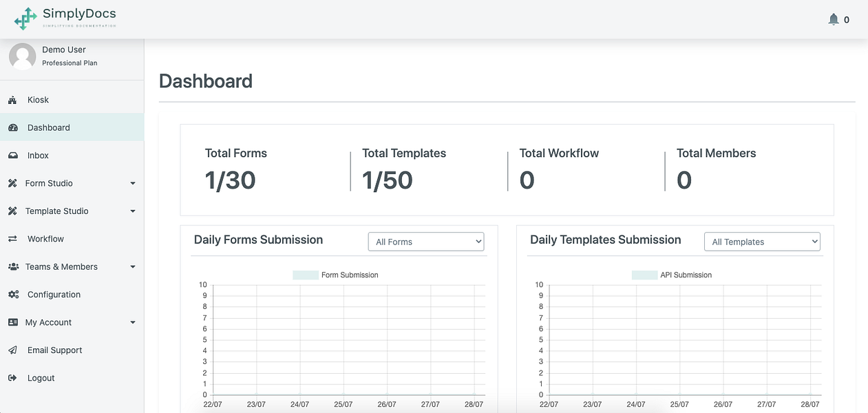The width and height of the screenshot is (868, 413).
Task: Click the Teams & Members label
Action: pyautogui.click(x=61, y=266)
